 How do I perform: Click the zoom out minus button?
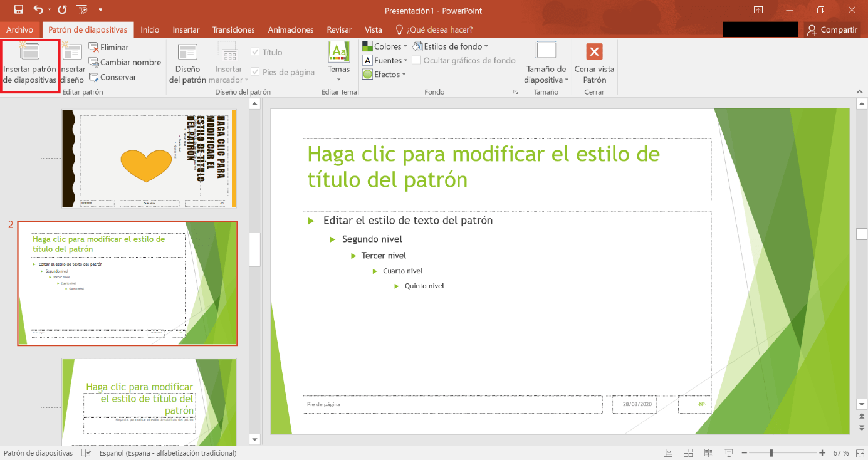[743, 453]
